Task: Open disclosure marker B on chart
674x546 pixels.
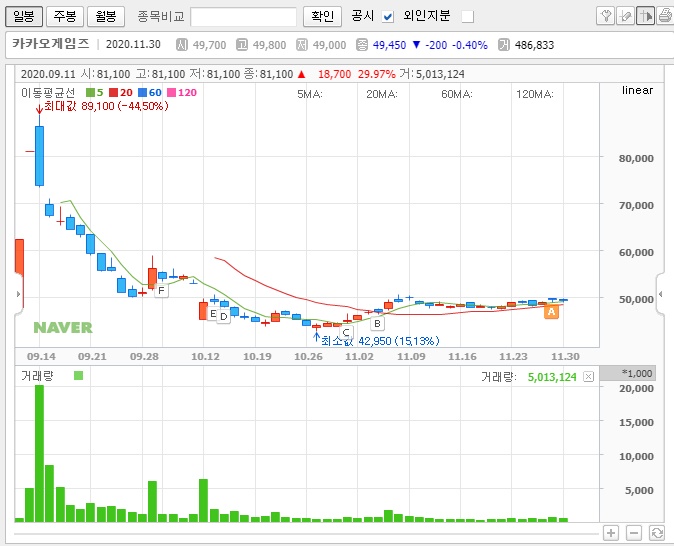Action: pos(377,323)
